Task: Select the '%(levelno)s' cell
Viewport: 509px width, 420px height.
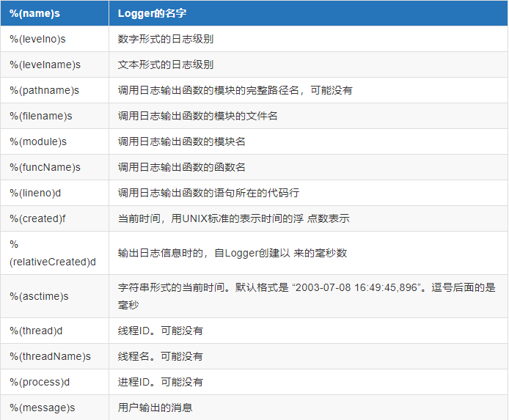Action: pos(54,39)
